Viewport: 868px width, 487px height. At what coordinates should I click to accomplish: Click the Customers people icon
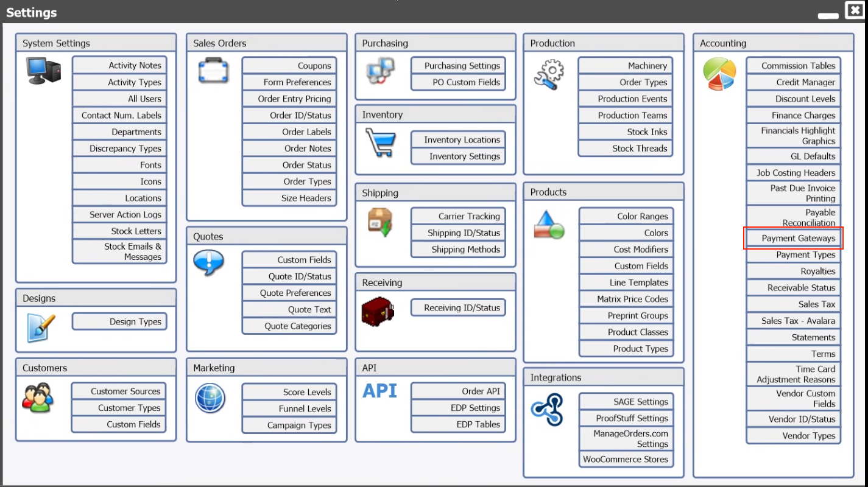pyautogui.click(x=38, y=398)
